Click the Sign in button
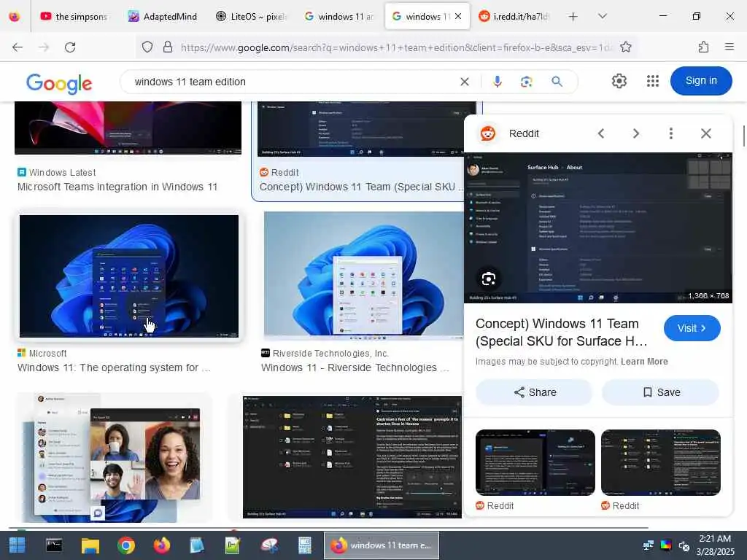Image resolution: width=747 pixels, height=560 pixels. 701,81
